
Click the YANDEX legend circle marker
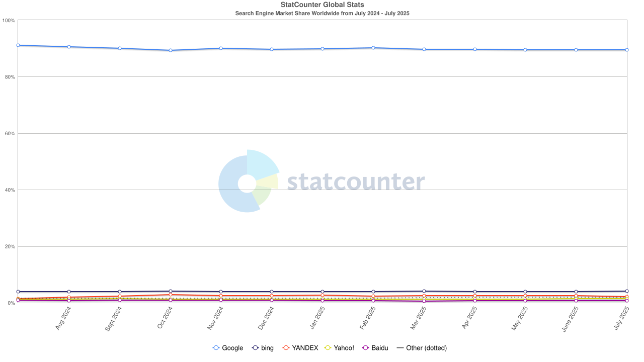286,348
